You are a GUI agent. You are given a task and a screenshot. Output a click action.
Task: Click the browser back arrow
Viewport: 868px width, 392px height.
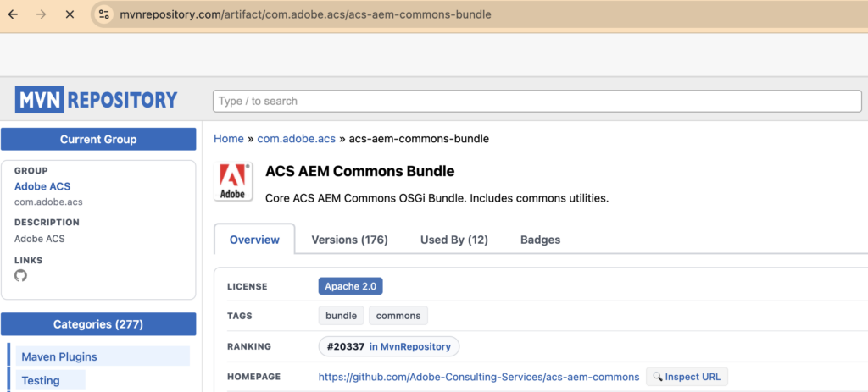pos(13,14)
